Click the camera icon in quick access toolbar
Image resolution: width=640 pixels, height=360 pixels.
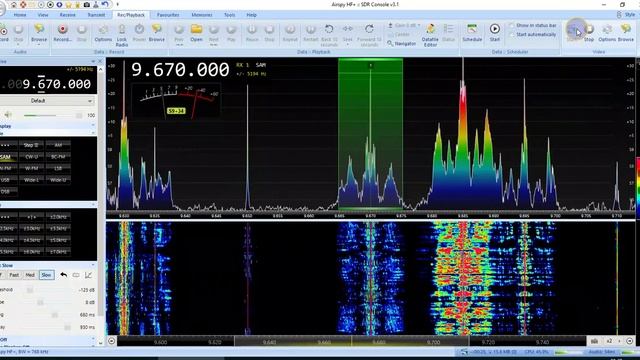(x=87, y=4)
